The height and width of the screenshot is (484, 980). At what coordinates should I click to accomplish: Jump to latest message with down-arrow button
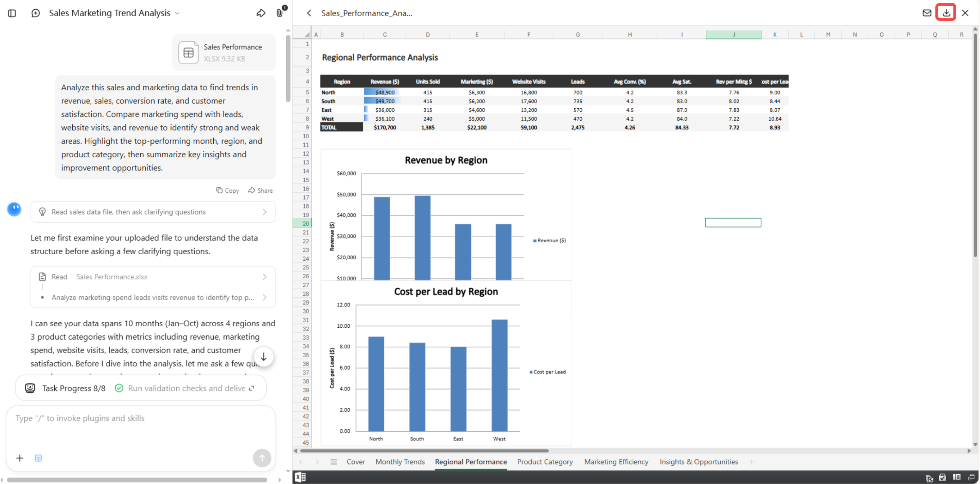(x=263, y=357)
